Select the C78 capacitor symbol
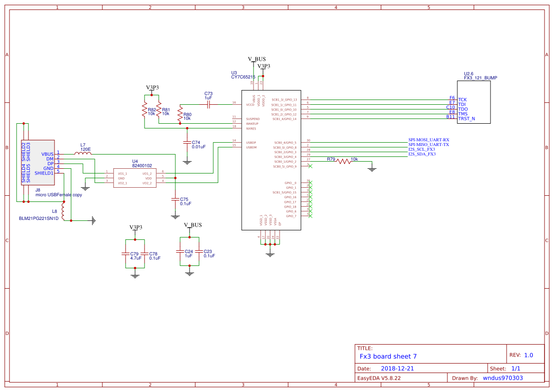554x392 pixels. point(144,254)
